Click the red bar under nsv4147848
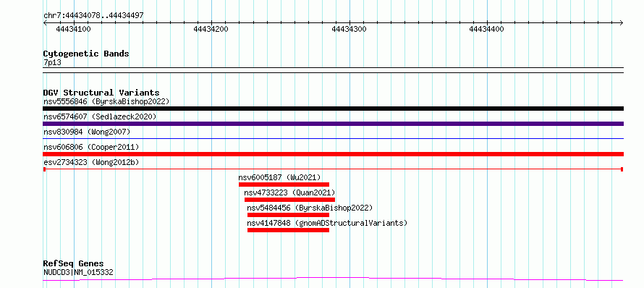Screen dimensions: 644x288 click(x=288, y=230)
